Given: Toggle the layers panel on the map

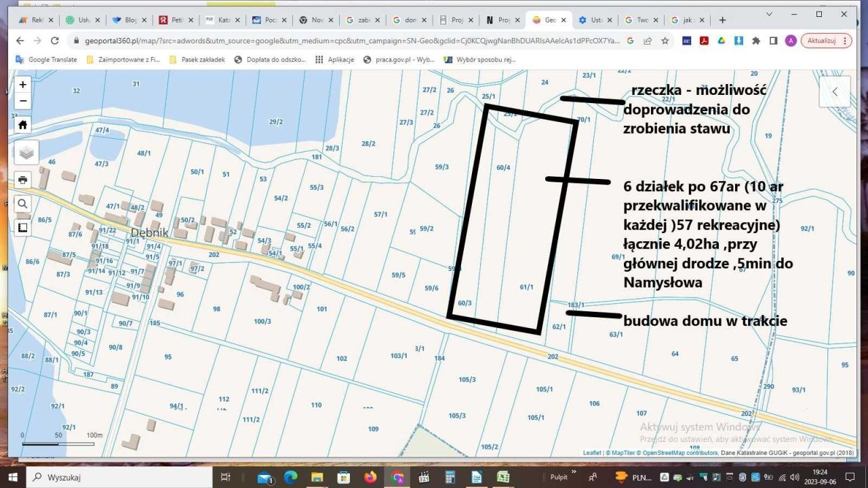Looking at the screenshot, I should point(26,152).
